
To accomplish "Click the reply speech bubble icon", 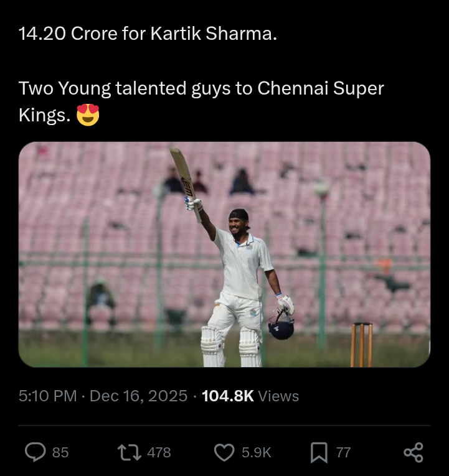I will (35, 452).
